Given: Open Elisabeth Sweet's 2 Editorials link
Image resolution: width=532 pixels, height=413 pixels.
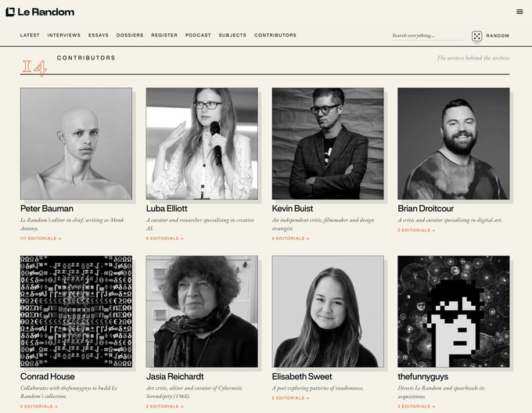Looking at the screenshot, I should (291, 398).
